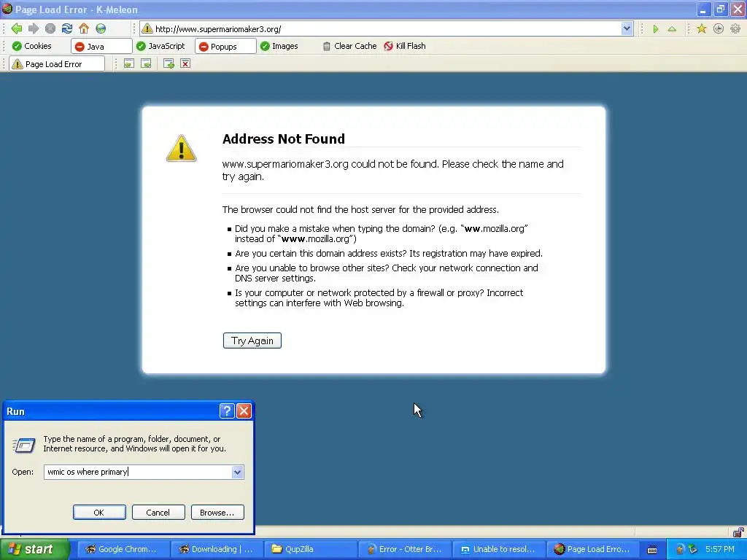This screenshot has height=560, width=747.
Task: Toggle Java blocking
Action: [x=101, y=46]
